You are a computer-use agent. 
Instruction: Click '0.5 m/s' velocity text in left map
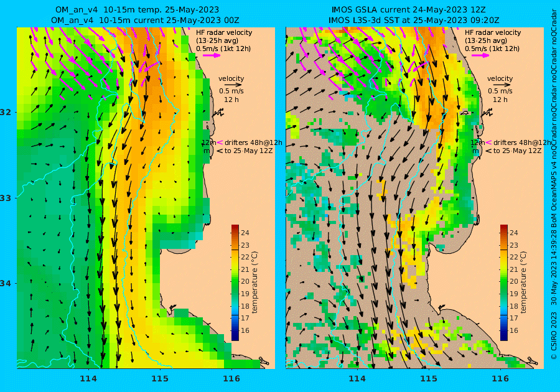[x=231, y=91]
